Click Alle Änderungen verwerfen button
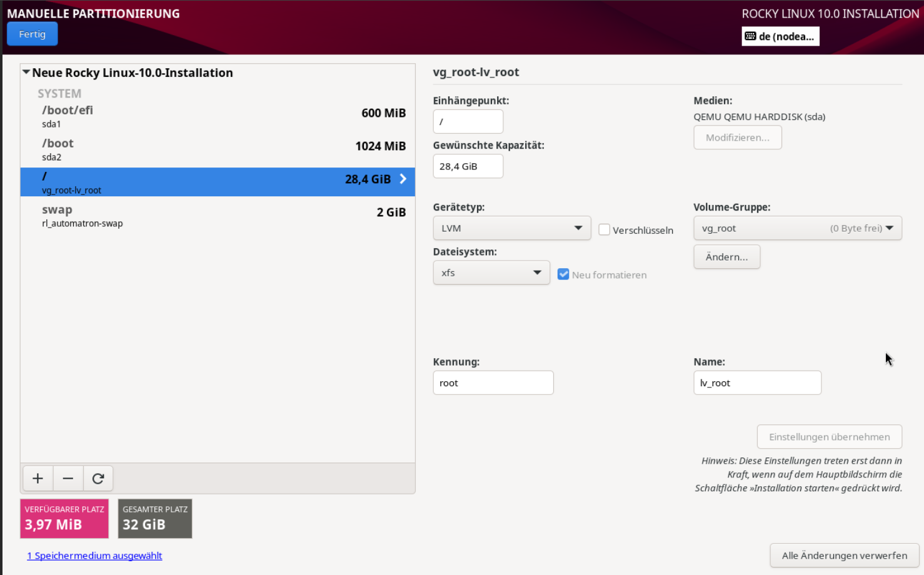The width and height of the screenshot is (924, 575). (845, 556)
